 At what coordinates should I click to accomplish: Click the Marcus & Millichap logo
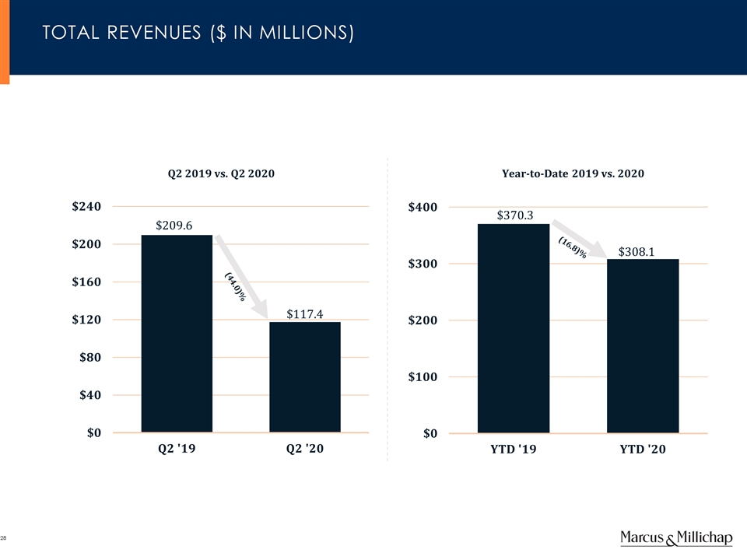pyautogui.click(x=676, y=538)
